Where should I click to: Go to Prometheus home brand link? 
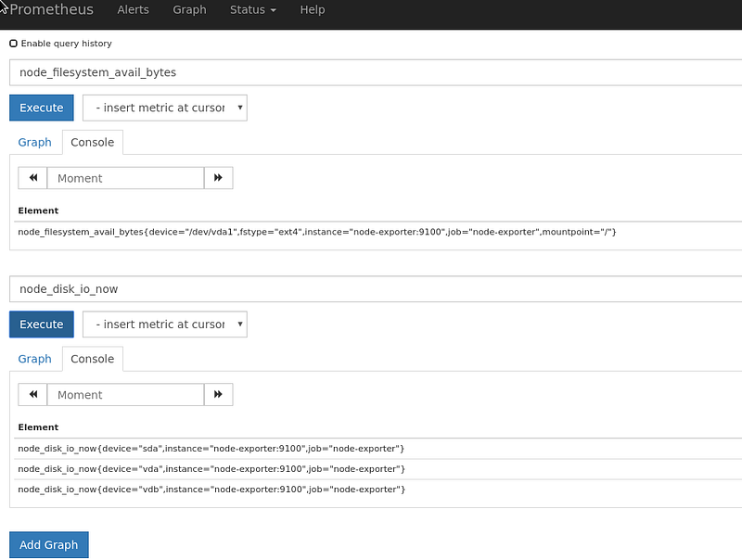tap(51, 9)
